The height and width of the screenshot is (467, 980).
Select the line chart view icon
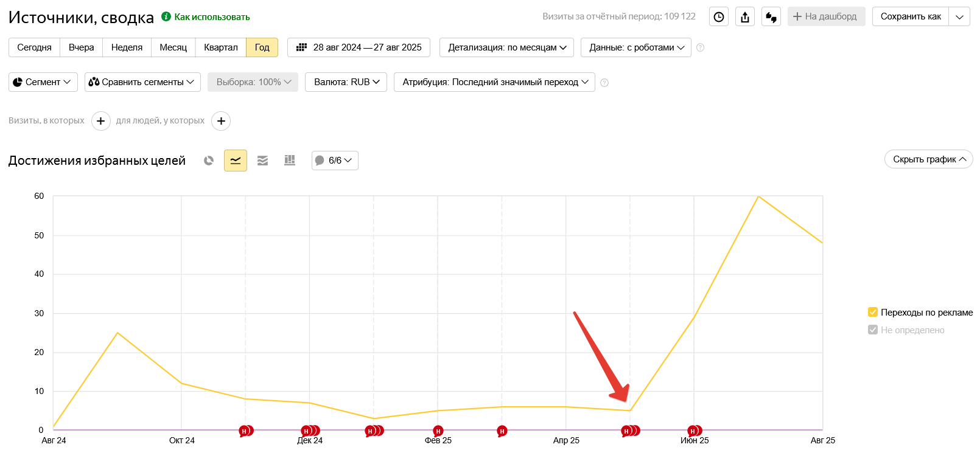click(236, 161)
